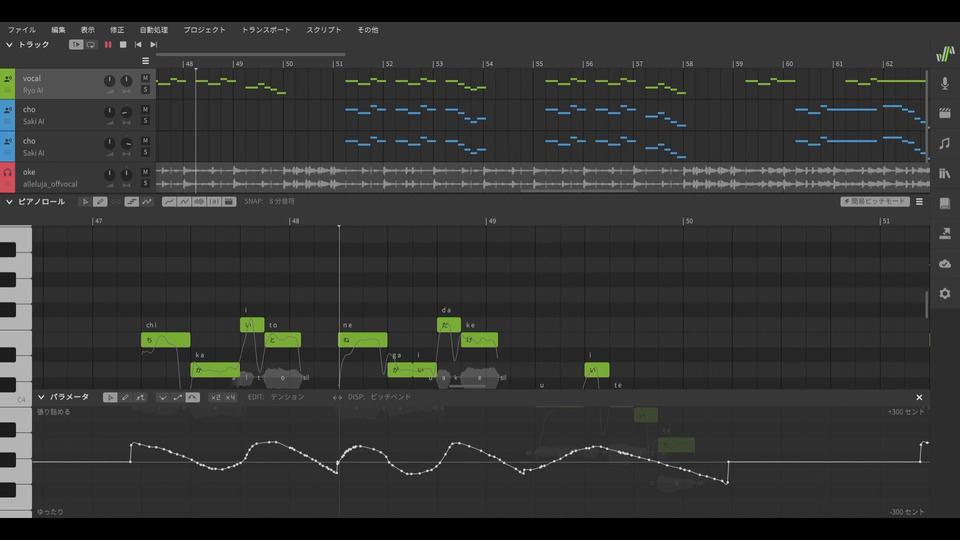Screen dimensions: 960x540
Task: Click the first cho track pan knob
Action: pos(126,112)
